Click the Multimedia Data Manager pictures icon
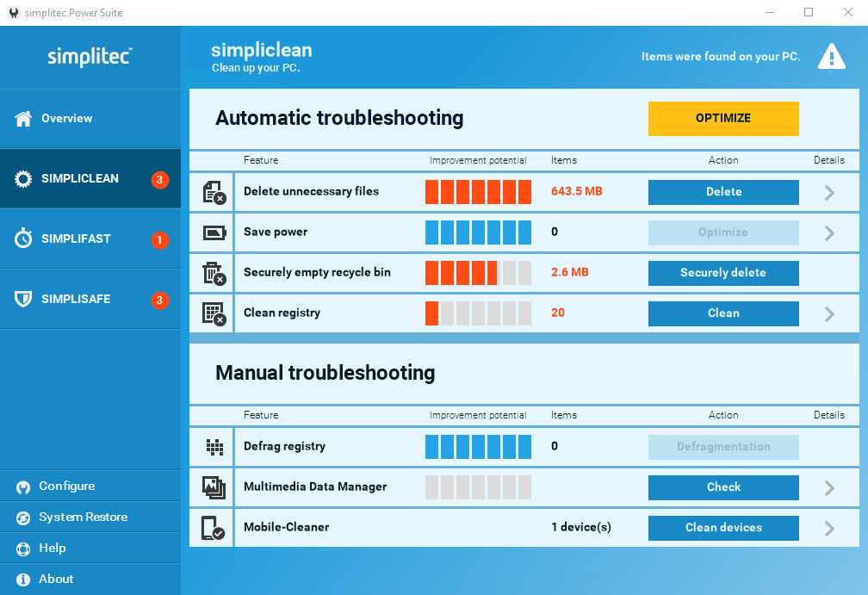868x595 pixels. [214, 487]
